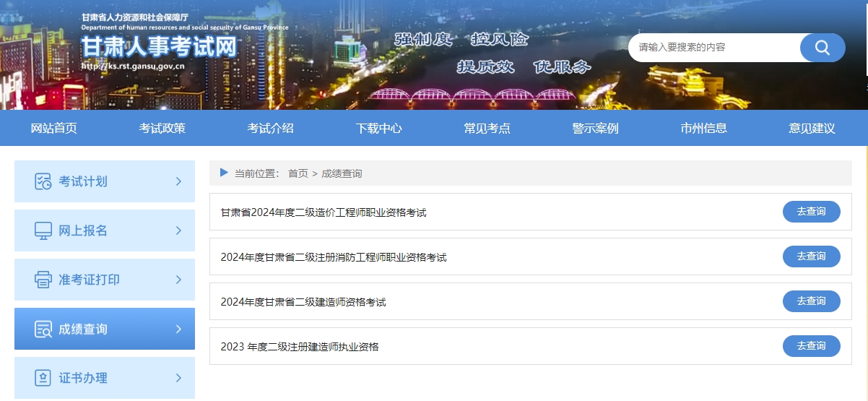Select the 首页 breadcrumb link
This screenshot has height=401, width=868.
(x=298, y=173)
